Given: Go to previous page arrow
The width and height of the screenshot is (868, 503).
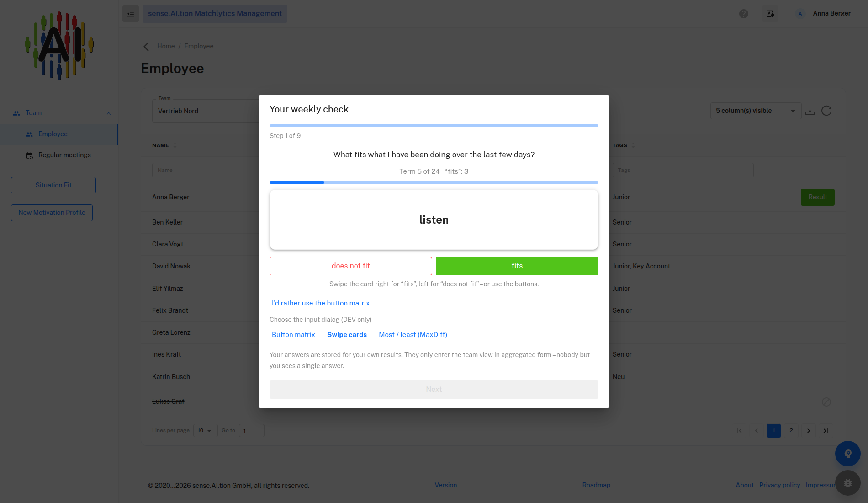Looking at the screenshot, I should pyautogui.click(x=757, y=431).
